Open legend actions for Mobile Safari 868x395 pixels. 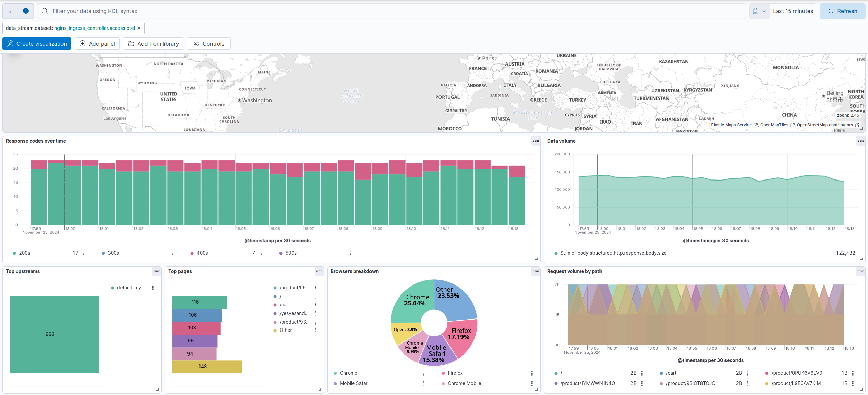pos(424,383)
